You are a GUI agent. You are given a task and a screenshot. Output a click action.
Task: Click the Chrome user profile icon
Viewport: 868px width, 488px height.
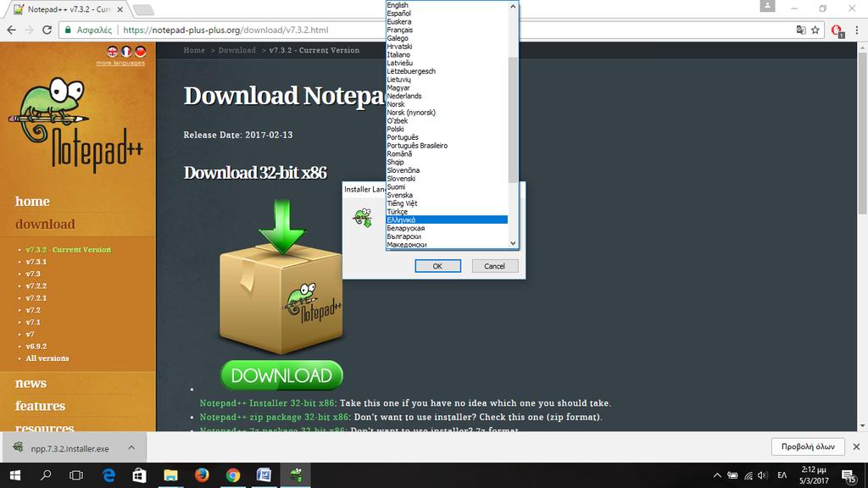tap(767, 6)
